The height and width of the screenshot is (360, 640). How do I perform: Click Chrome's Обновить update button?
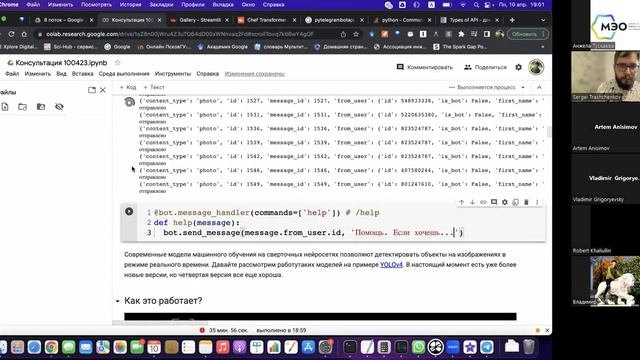(527, 34)
